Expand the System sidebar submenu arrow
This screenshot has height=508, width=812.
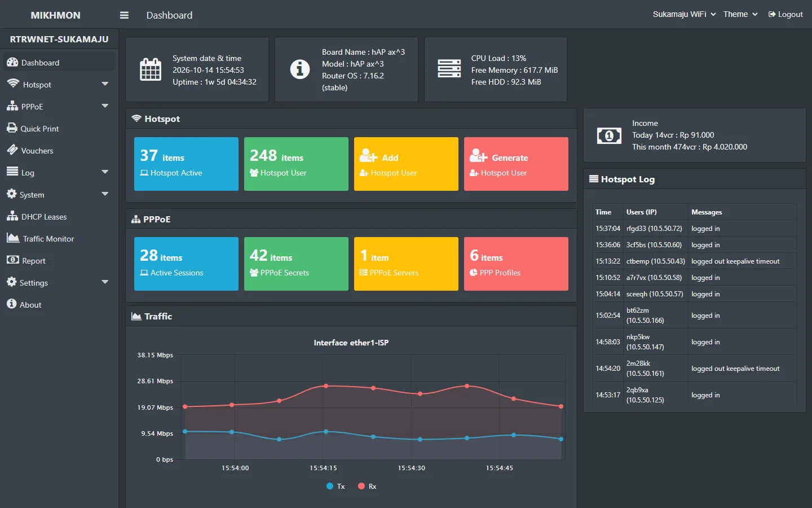105,194
